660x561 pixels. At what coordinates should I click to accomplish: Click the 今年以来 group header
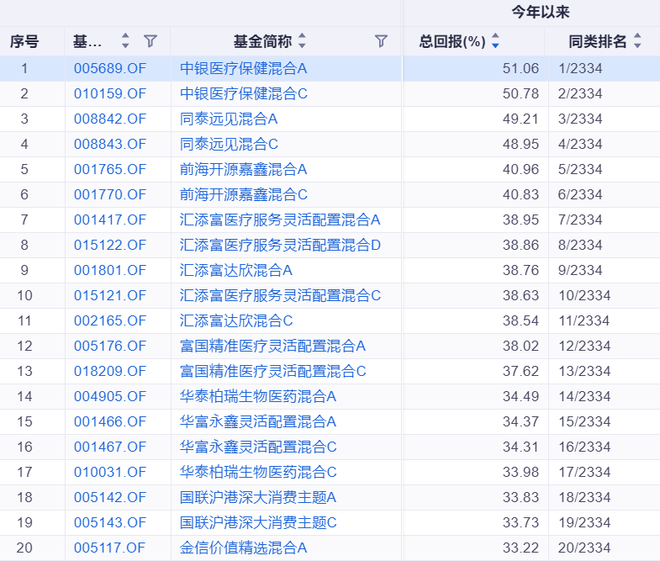tap(531, 12)
